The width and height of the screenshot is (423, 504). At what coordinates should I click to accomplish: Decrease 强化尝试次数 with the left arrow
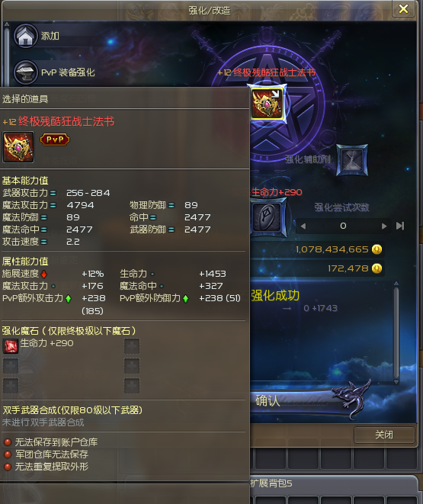coord(303,226)
